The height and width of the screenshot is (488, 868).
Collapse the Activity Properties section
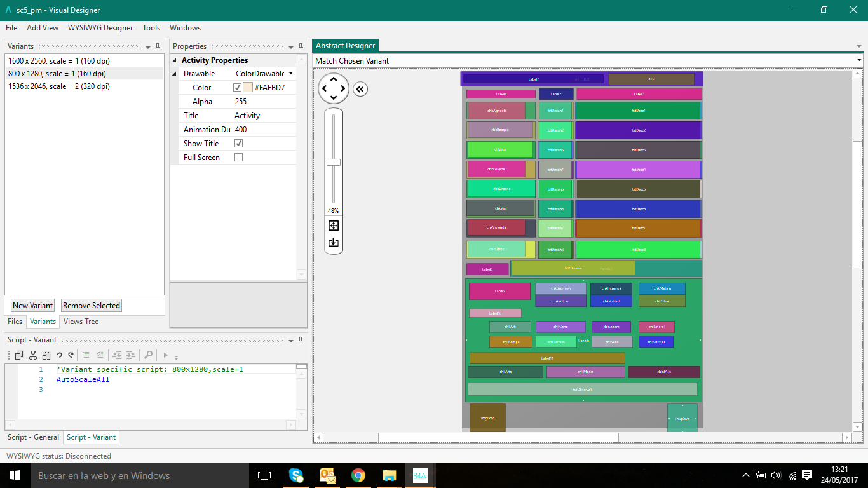coord(175,60)
